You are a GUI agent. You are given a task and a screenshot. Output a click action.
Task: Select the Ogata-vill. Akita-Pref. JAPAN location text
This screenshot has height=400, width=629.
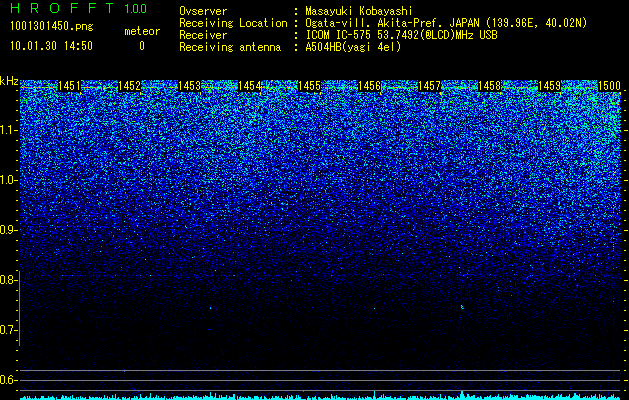(446, 23)
